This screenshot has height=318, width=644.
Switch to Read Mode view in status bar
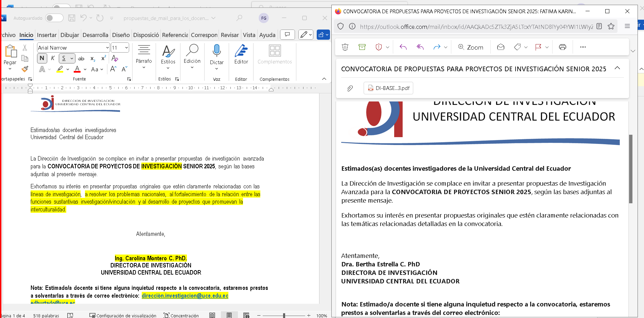point(212,315)
